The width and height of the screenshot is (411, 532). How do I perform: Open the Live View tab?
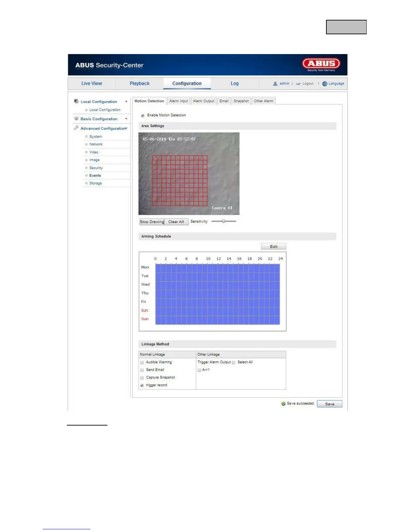pos(92,83)
